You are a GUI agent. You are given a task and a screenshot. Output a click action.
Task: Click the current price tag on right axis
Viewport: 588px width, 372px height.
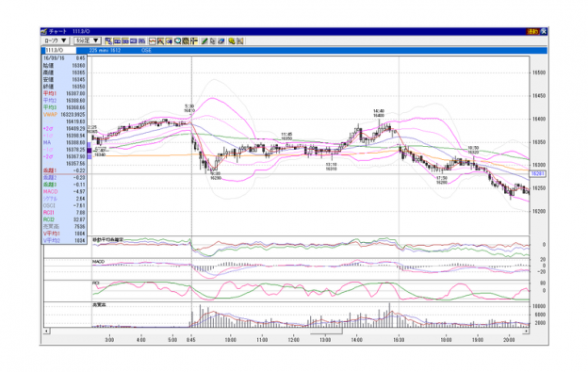pyautogui.click(x=538, y=174)
